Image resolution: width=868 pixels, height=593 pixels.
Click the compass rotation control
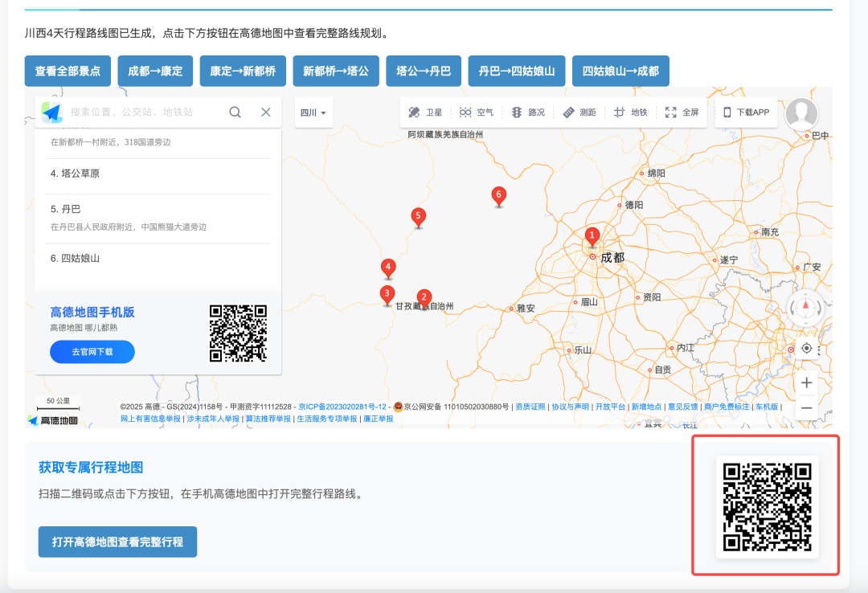point(805,307)
